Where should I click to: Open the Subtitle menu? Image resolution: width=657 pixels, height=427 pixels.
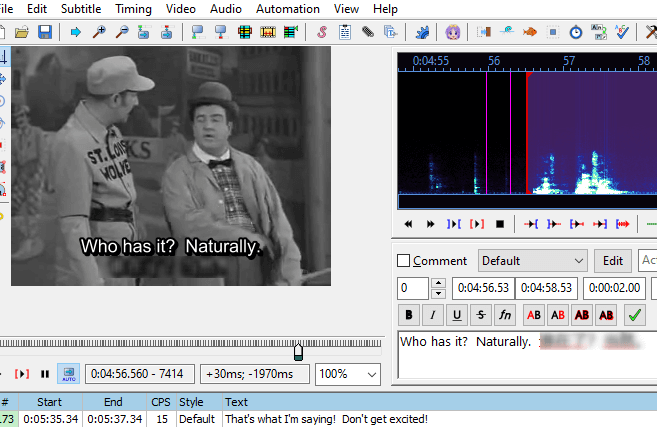click(x=81, y=9)
